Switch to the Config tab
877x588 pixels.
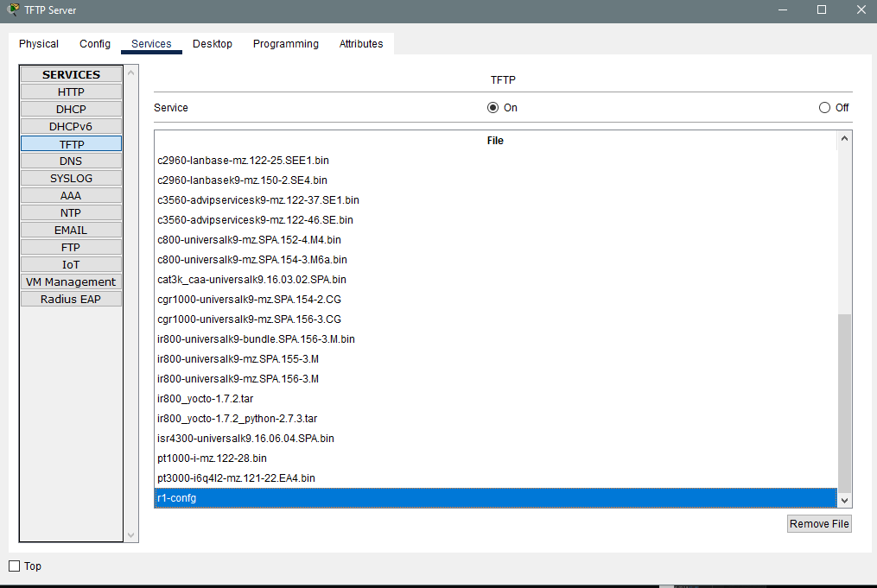(94, 43)
